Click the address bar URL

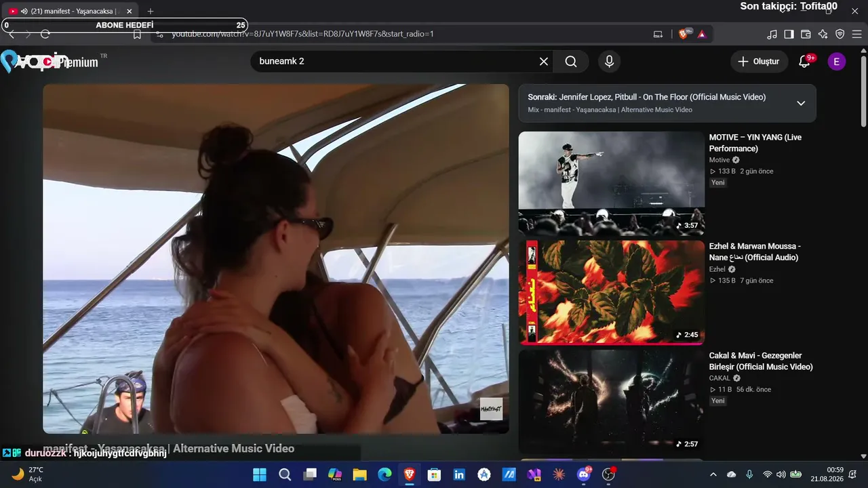(x=302, y=34)
